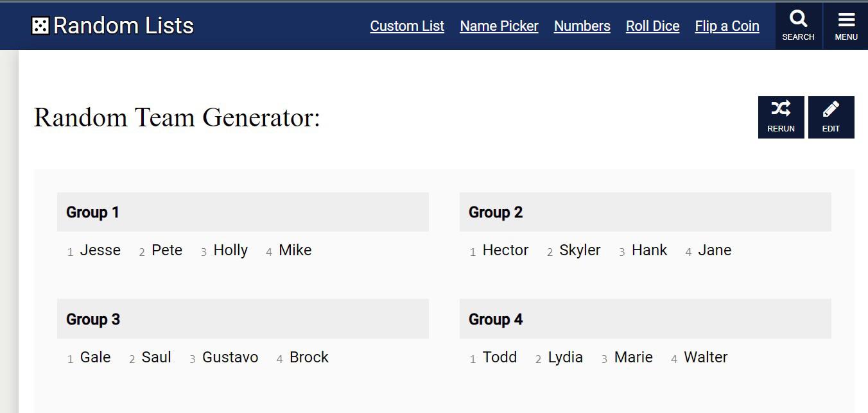The height and width of the screenshot is (413, 868).
Task: Navigate to the Numbers page
Action: (582, 26)
